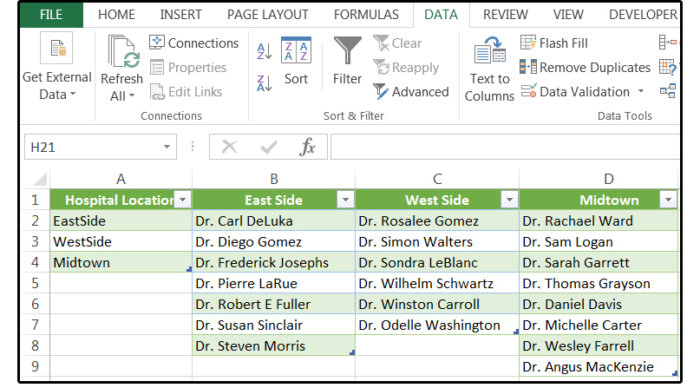Click Text to Columns icon

490,50
